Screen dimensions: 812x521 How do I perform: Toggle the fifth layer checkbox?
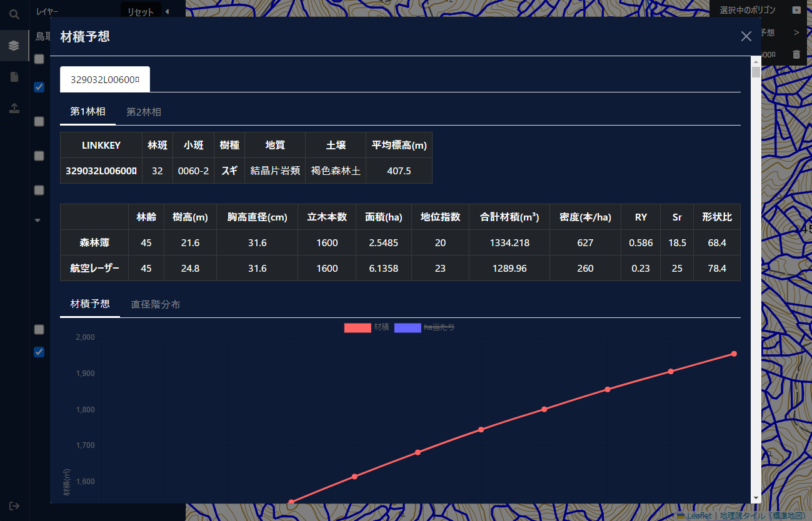click(39, 190)
